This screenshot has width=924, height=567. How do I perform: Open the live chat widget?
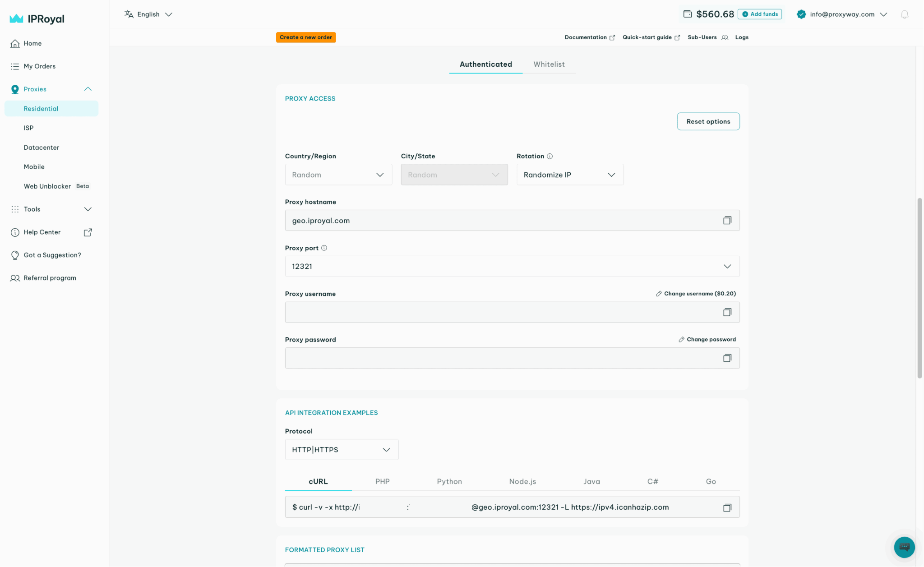tap(904, 547)
